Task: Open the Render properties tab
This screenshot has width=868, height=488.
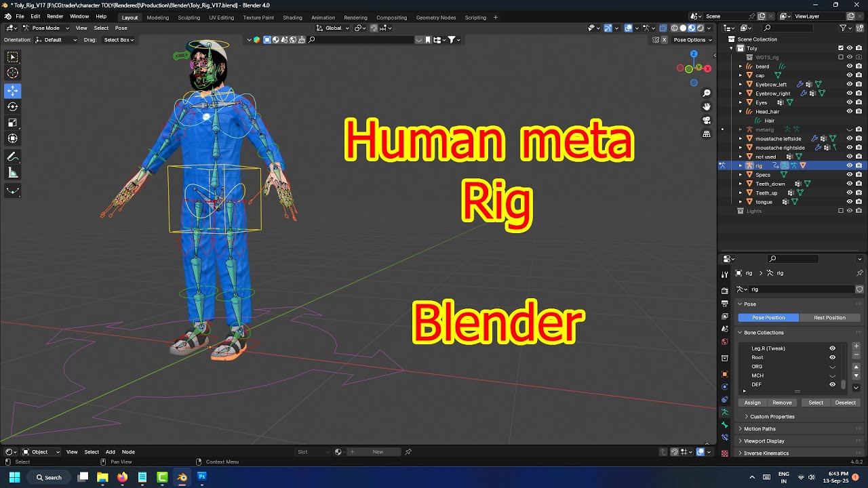Action: 725,290
